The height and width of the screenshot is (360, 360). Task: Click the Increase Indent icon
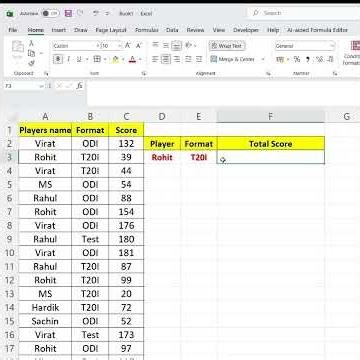click(x=199, y=59)
